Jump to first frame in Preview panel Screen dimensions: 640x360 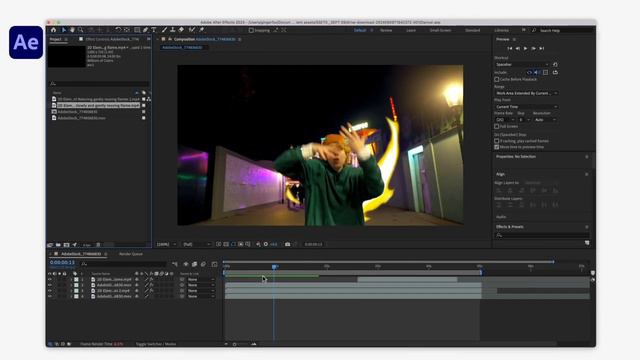[509, 49]
